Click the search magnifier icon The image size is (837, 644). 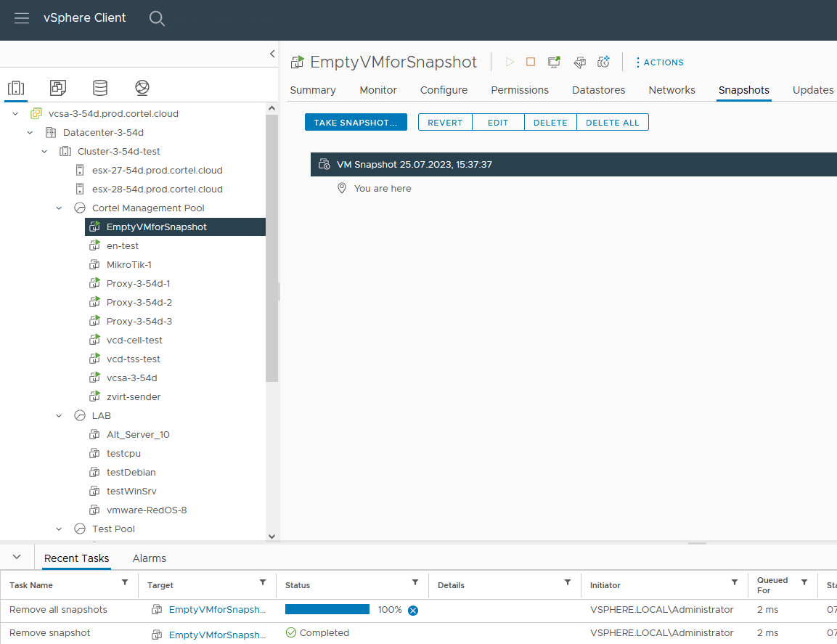(x=157, y=18)
